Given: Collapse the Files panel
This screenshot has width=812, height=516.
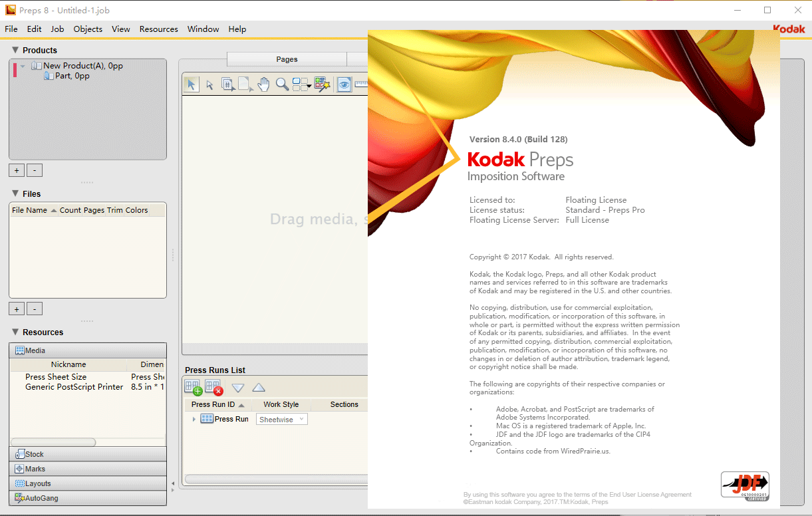Looking at the screenshot, I should tap(15, 193).
